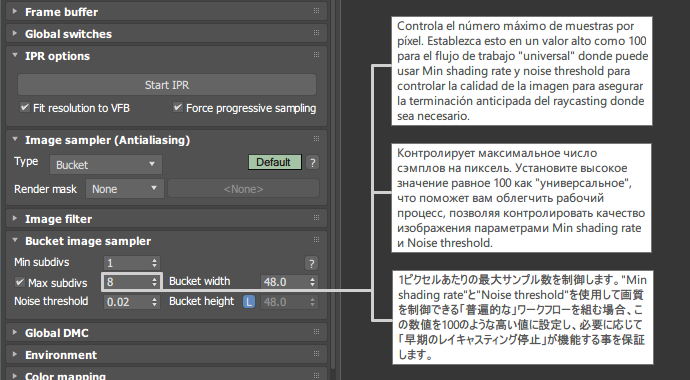This screenshot has width=690, height=380.
Task: Toggle the Bucket height lock L button
Action: click(x=249, y=302)
